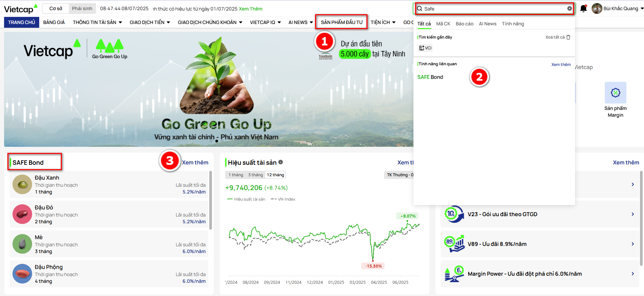The image size is (644, 296).
Task: Expand the AI NEWS menu
Action: (301, 22)
